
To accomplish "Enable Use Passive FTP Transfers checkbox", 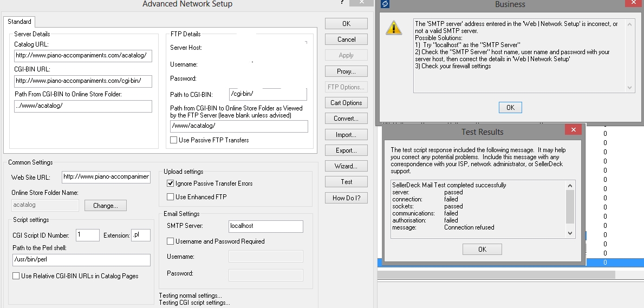I will tap(174, 140).
